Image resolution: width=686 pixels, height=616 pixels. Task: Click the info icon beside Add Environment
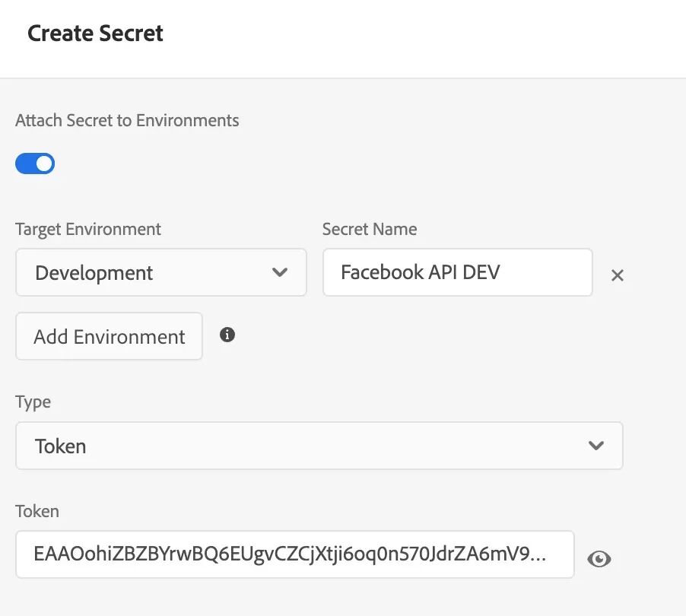point(227,335)
